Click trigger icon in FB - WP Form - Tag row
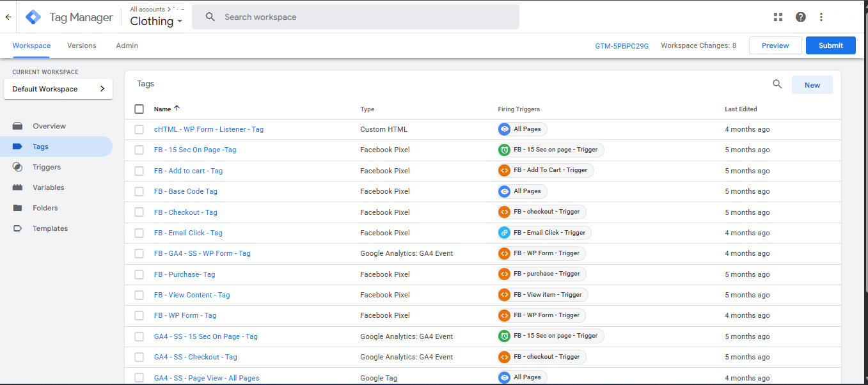Viewport: 868px width, 385px height. (x=505, y=315)
